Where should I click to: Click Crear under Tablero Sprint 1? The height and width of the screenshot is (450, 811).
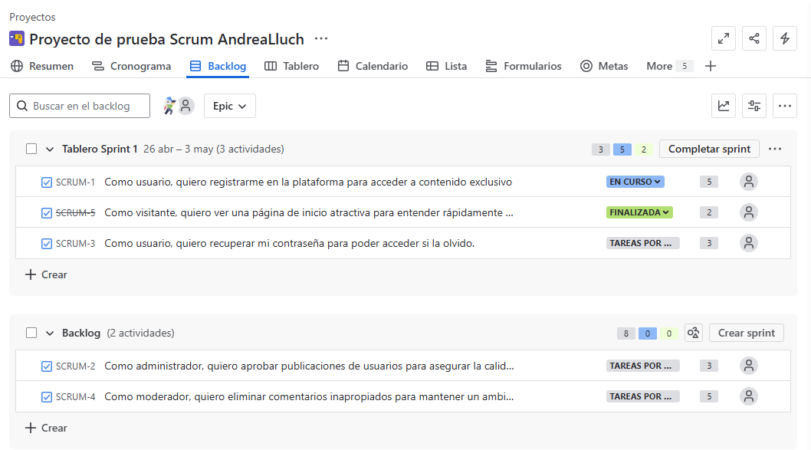pos(46,275)
